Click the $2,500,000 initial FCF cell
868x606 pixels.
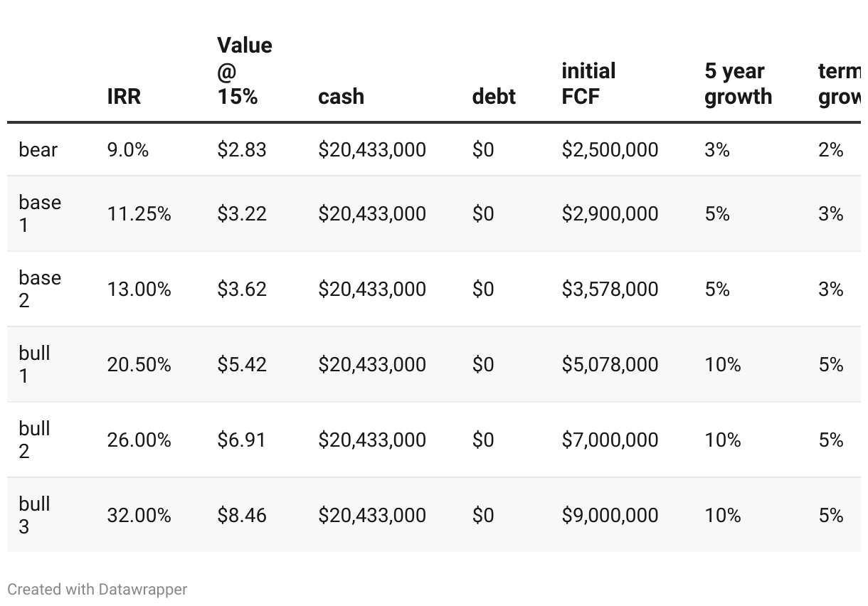610,150
